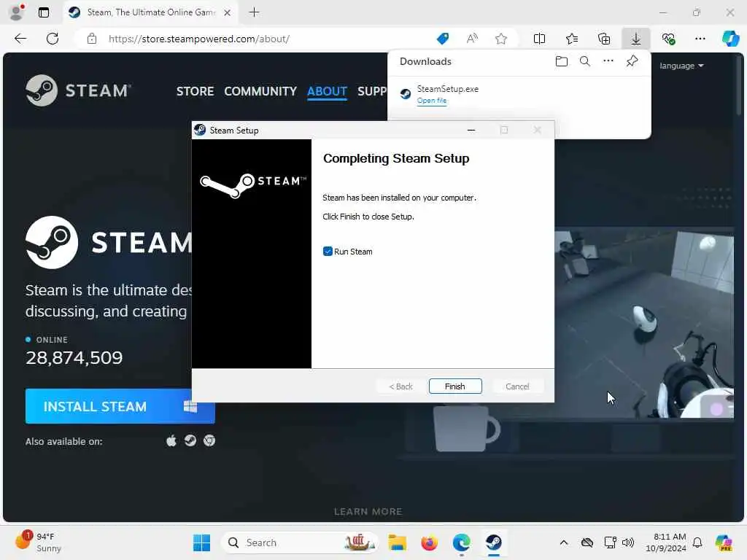Open the shopping price tag icon
Screen dimensions: 747x560
(443, 39)
